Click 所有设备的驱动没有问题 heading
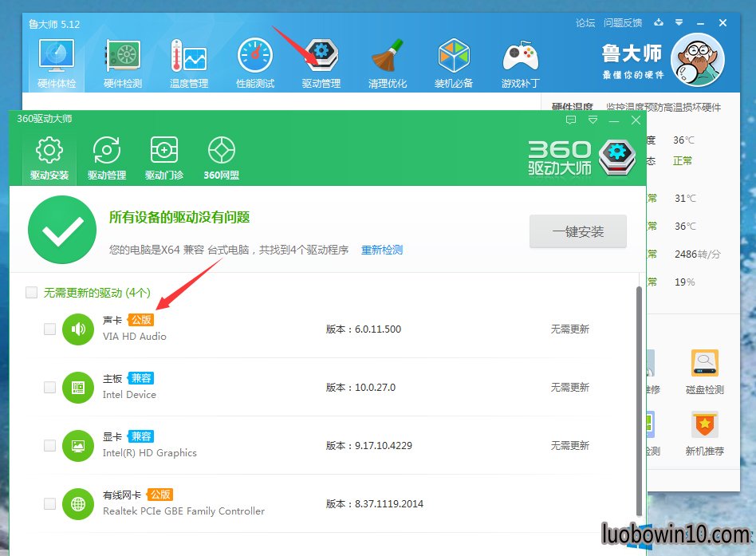 click(x=179, y=218)
